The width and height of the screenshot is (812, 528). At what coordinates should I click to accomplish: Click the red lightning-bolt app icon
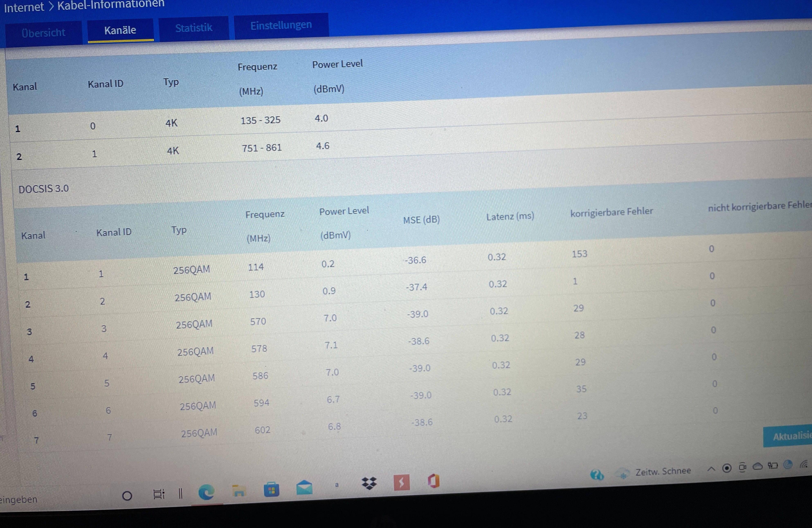pos(402,483)
